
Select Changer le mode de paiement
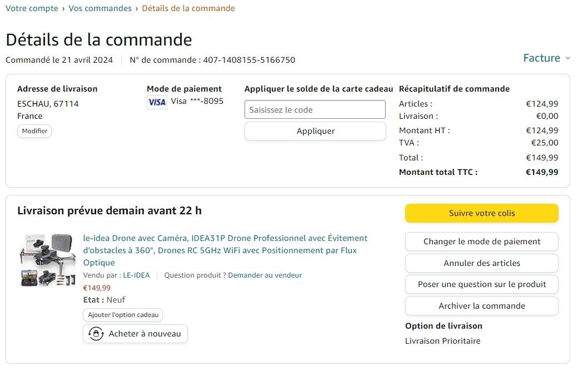481,242
